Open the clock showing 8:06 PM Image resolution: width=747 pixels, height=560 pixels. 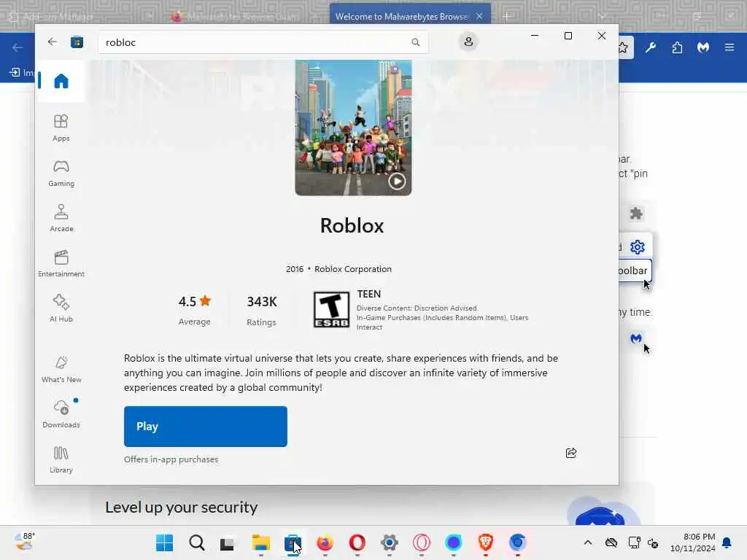pyautogui.click(x=693, y=542)
